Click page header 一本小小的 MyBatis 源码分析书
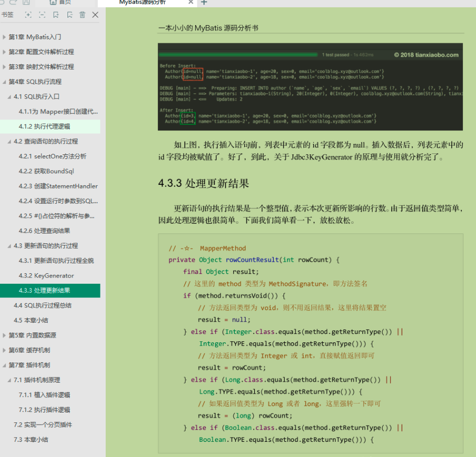The width and height of the screenshot is (476, 457). (208, 28)
